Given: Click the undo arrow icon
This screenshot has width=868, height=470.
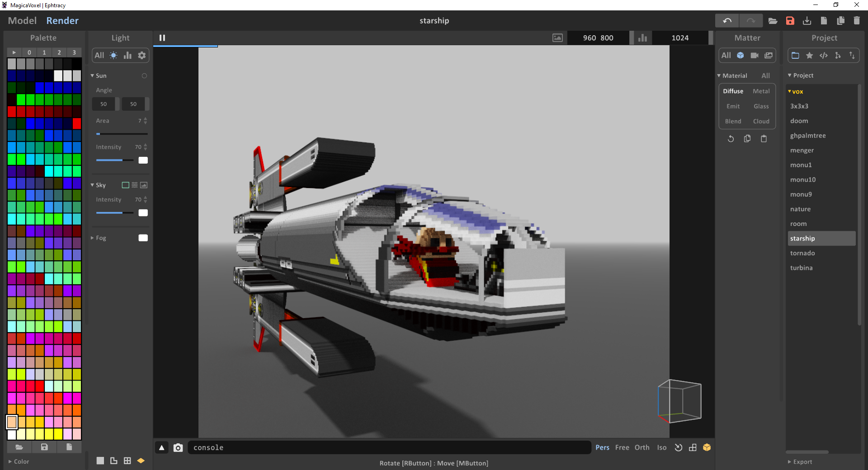Looking at the screenshot, I should click(x=727, y=21).
